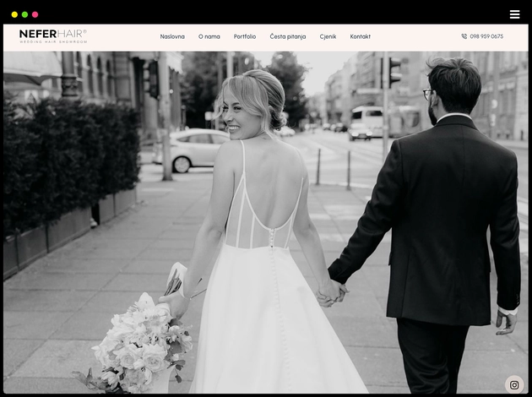The width and height of the screenshot is (532, 397).
Task: Open the Česta pitanja page
Action: pos(288,37)
